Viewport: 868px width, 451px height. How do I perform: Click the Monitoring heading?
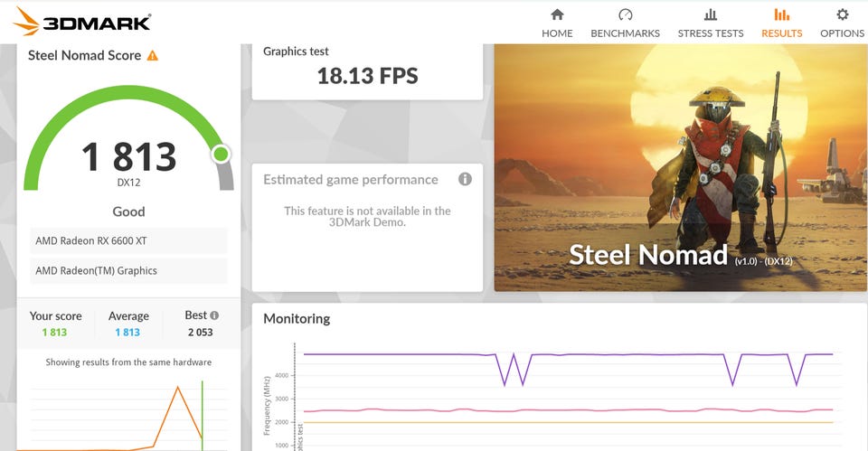click(x=297, y=319)
